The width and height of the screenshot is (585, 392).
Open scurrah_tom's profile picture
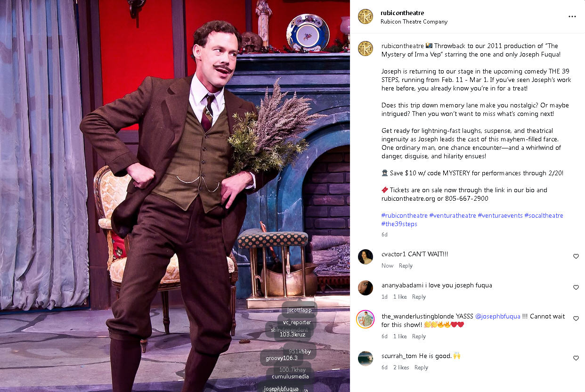[x=366, y=359]
